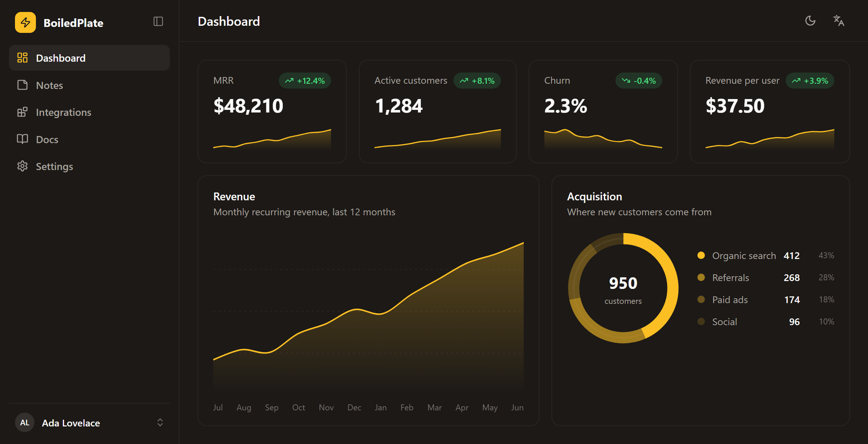The image size is (868, 444).
Task: Open the Notes menu item
Action: click(x=89, y=85)
